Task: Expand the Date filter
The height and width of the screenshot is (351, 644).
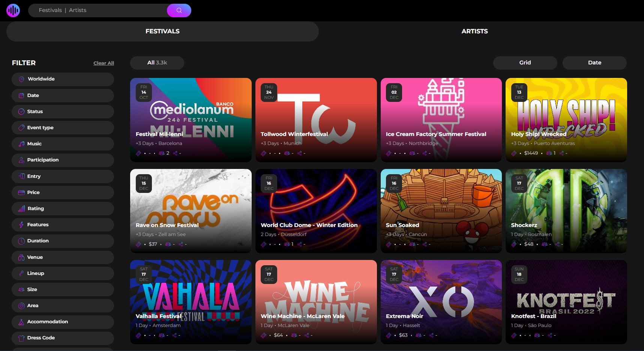Action: [x=63, y=96]
